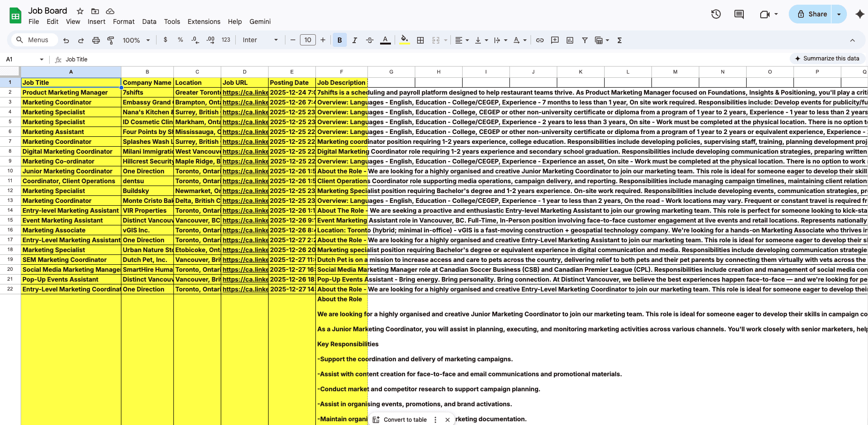Image resolution: width=868 pixels, height=425 pixels.
Task: Open the Format menu
Action: point(124,22)
